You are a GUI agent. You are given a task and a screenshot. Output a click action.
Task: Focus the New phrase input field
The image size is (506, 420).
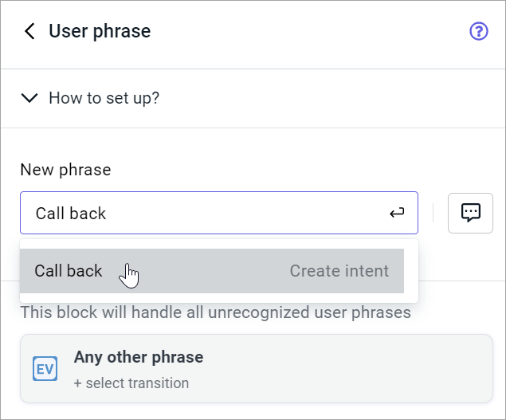click(x=239, y=213)
